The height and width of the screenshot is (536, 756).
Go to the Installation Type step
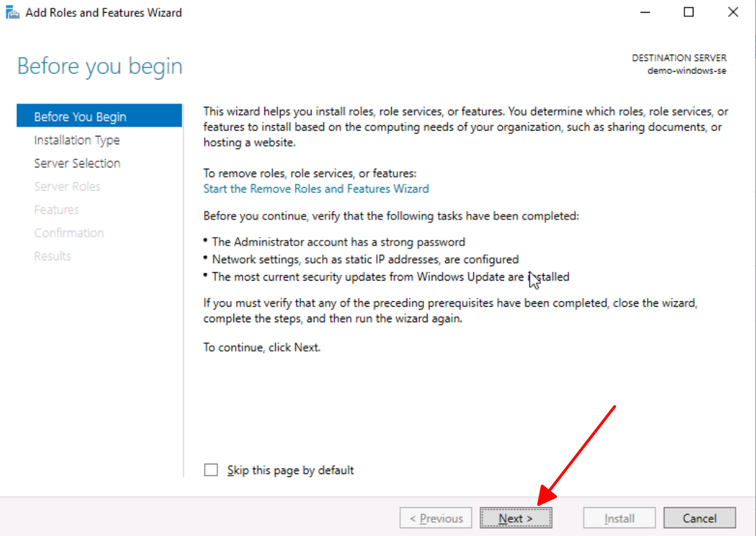[x=77, y=140]
